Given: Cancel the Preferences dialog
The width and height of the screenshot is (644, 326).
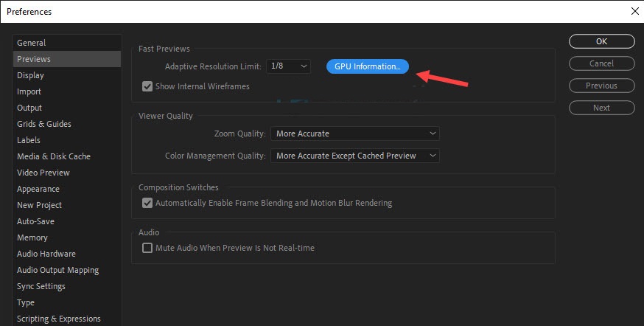Looking at the screenshot, I should [x=602, y=63].
